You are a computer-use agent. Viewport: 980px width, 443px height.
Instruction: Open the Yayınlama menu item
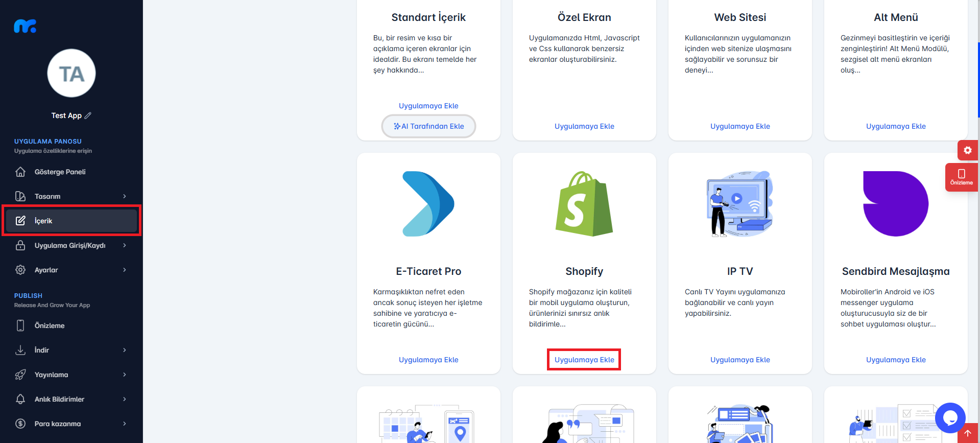click(71, 375)
